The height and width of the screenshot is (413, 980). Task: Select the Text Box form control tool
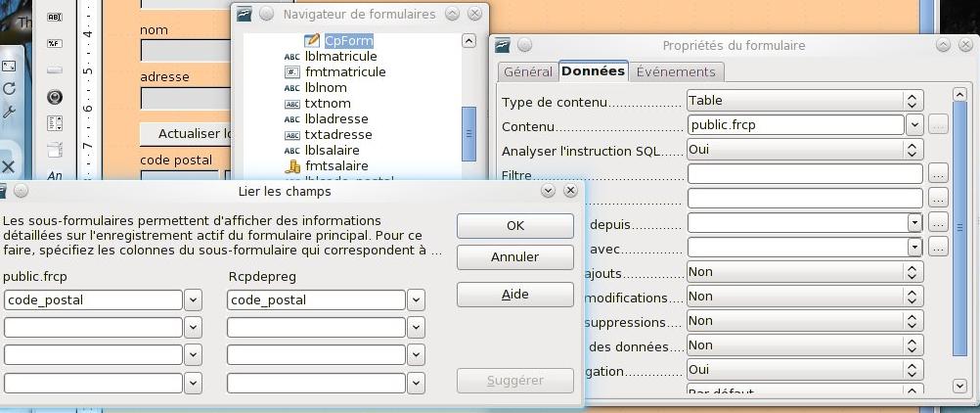[55, 18]
